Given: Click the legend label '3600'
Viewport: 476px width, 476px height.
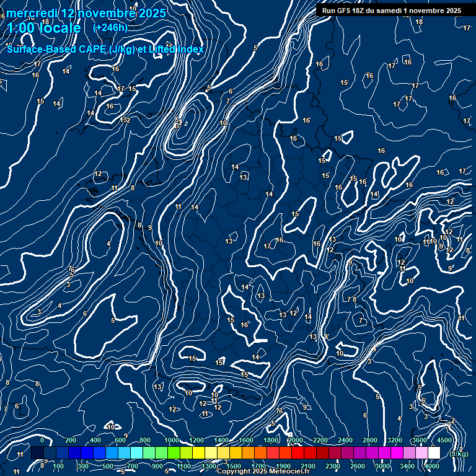Looking at the screenshot, I should (x=420, y=440).
